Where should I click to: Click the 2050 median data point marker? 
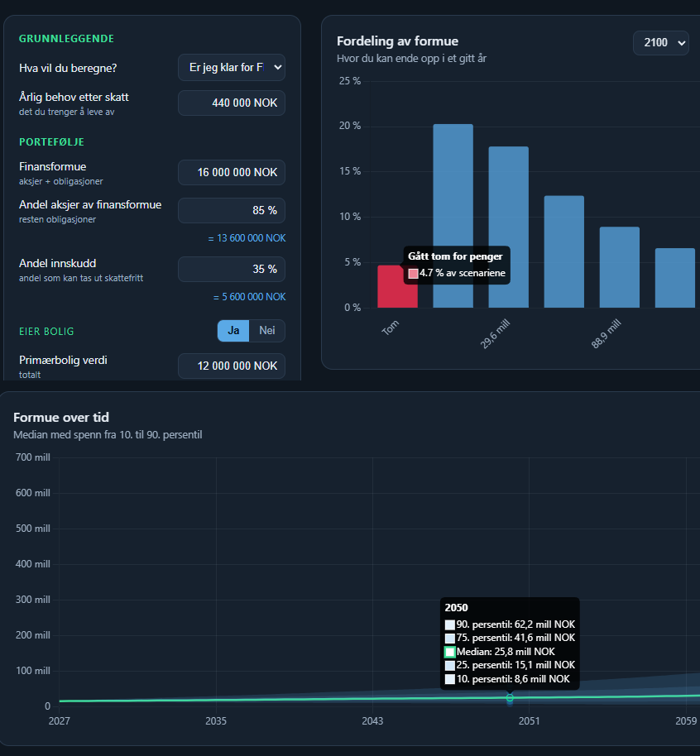510,697
